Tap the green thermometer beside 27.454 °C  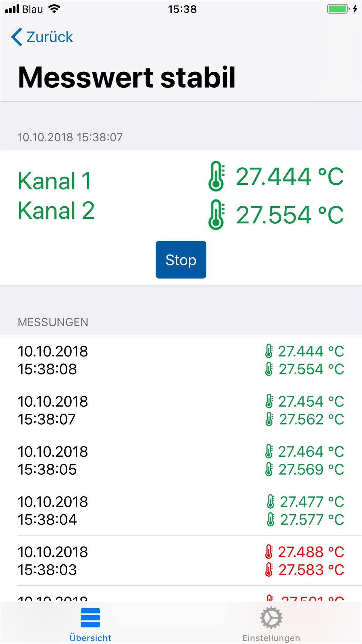pos(269,401)
